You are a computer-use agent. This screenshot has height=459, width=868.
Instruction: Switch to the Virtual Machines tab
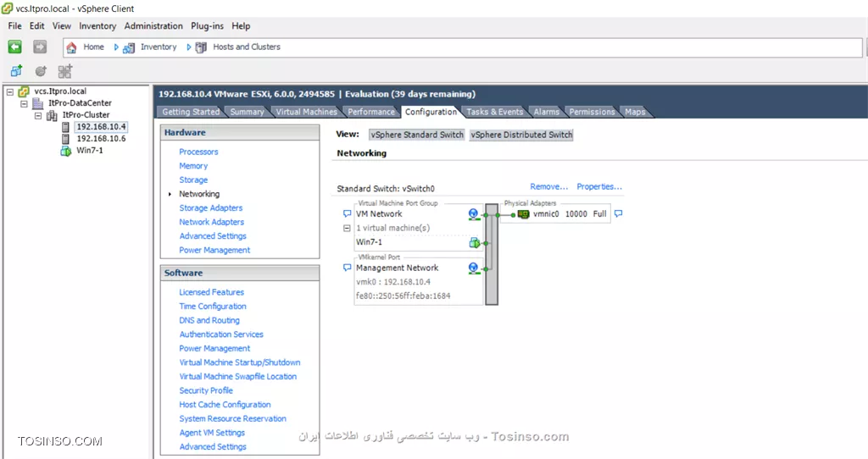[306, 112]
